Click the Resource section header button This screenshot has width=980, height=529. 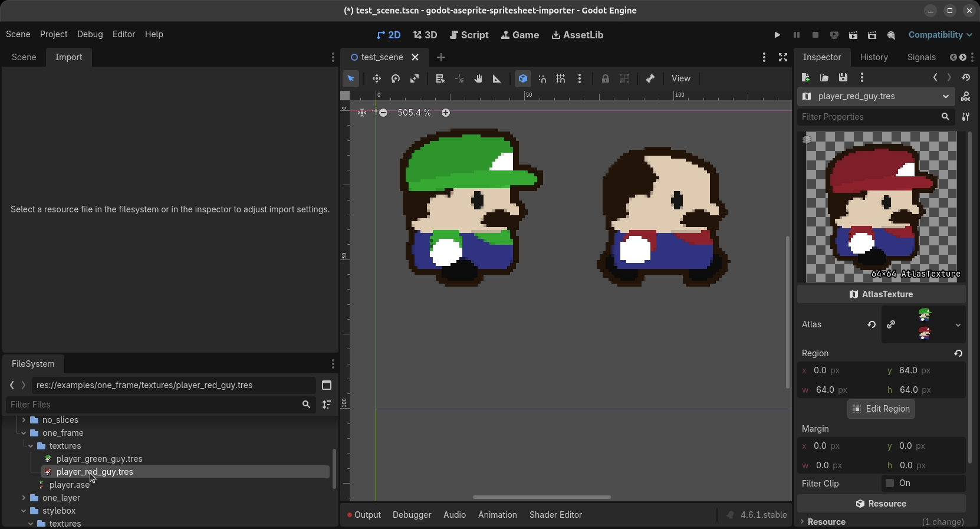coord(882,504)
